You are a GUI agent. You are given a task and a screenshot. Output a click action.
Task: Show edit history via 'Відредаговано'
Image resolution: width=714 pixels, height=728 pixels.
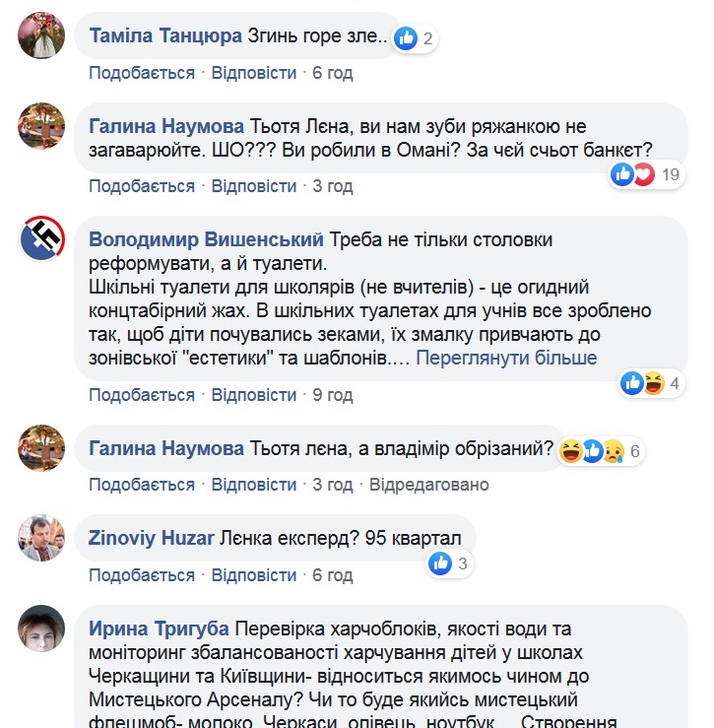click(428, 485)
